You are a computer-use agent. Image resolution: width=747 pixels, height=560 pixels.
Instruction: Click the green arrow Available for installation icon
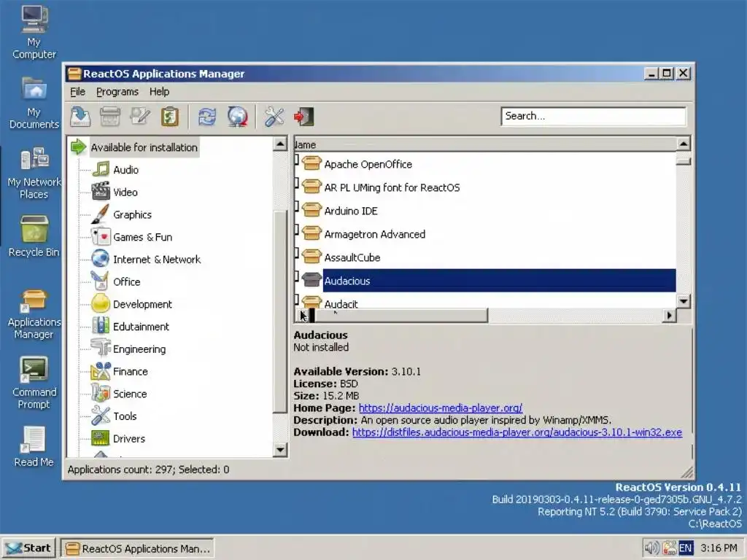click(x=78, y=147)
